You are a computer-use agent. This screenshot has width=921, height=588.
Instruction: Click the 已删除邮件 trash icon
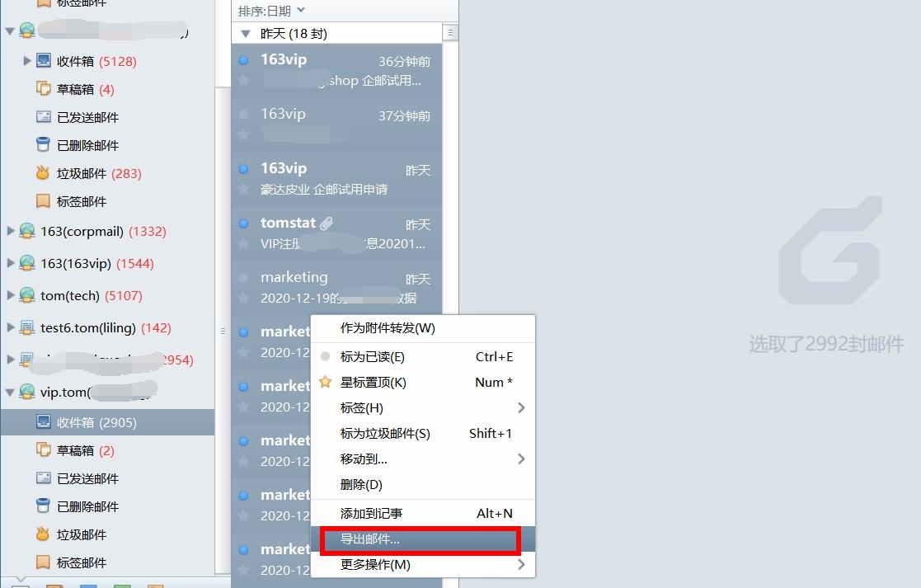click(x=44, y=145)
